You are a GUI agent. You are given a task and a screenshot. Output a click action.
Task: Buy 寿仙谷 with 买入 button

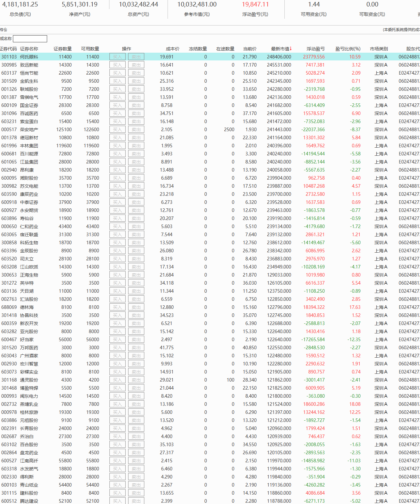[x=118, y=218]
